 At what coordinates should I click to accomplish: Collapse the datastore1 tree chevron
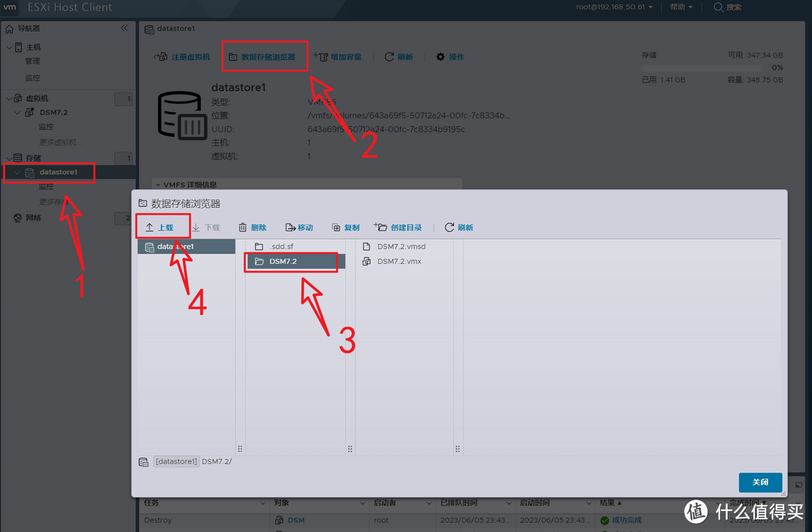17,172
